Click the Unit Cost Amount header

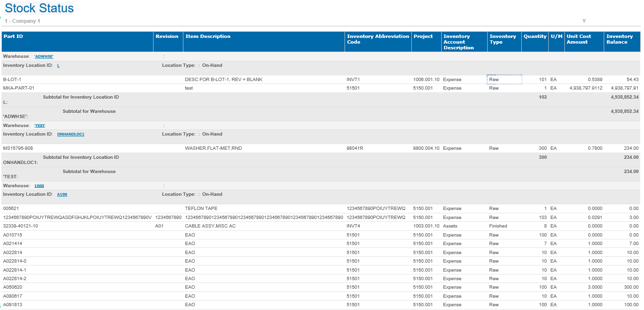coord(579,39)
